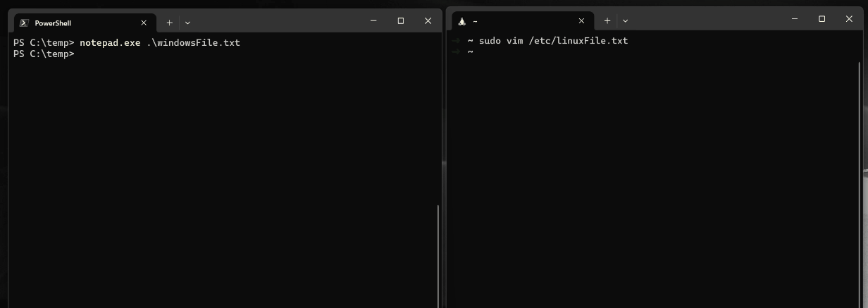
Task: Close the Linux terminal window
Action: click(848, 20)
